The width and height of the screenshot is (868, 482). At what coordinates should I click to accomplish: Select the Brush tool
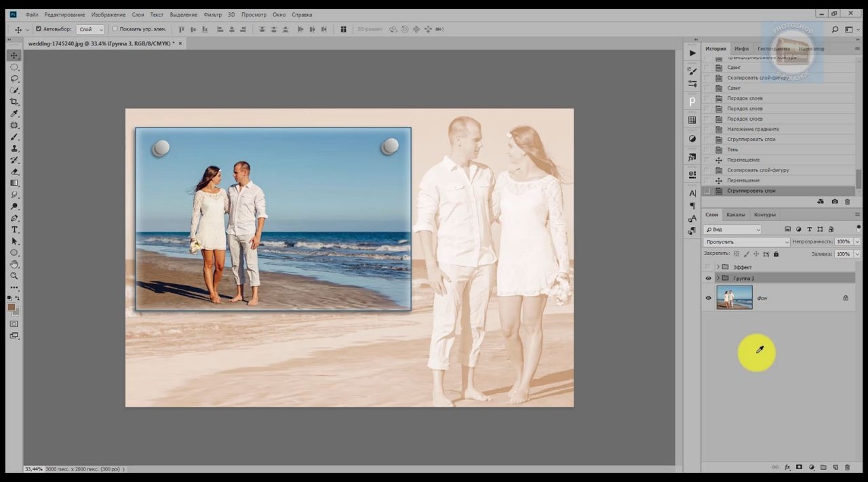[14, 137]
